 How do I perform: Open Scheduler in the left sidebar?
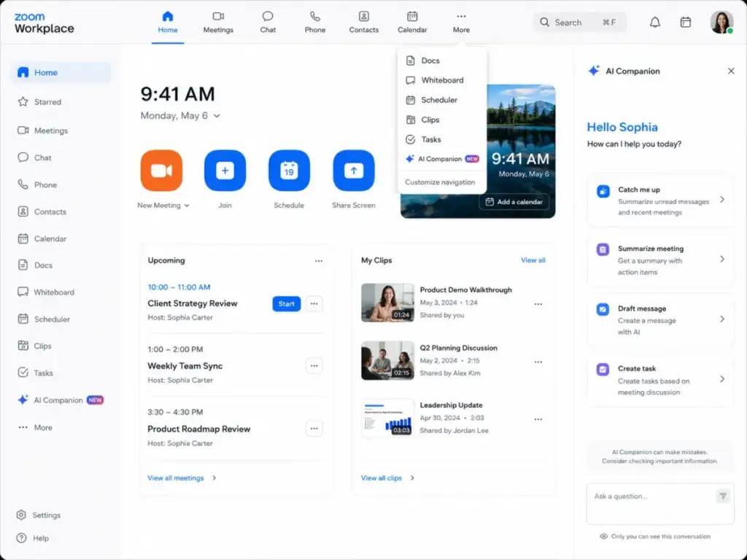click(43, 319)
